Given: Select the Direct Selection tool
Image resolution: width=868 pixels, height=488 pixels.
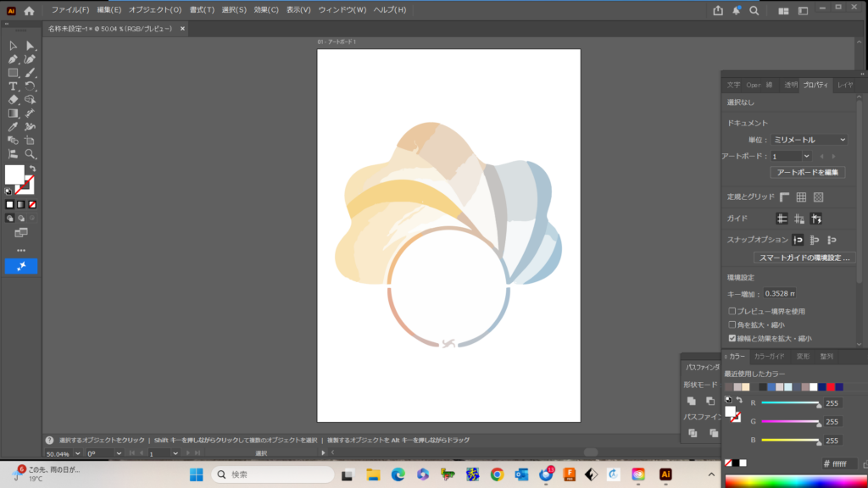Looking at the screenshot, I should (30, 46).
